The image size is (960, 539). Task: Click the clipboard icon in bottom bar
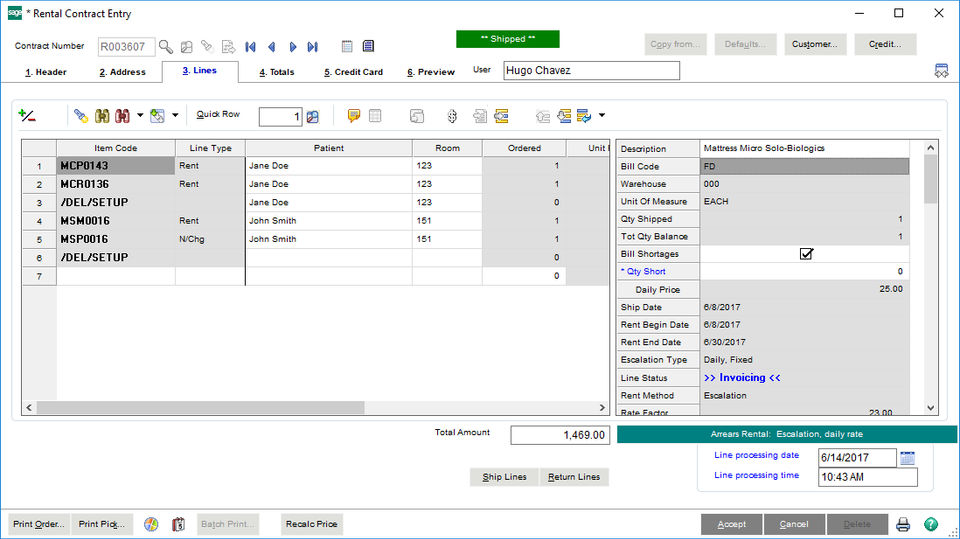pos(178,524)
